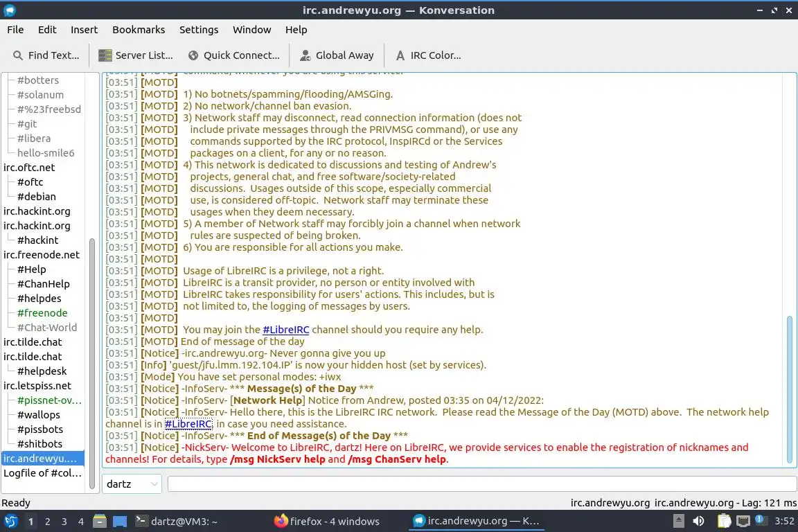Select the green #freenode channel

click(x=42, y=313)
